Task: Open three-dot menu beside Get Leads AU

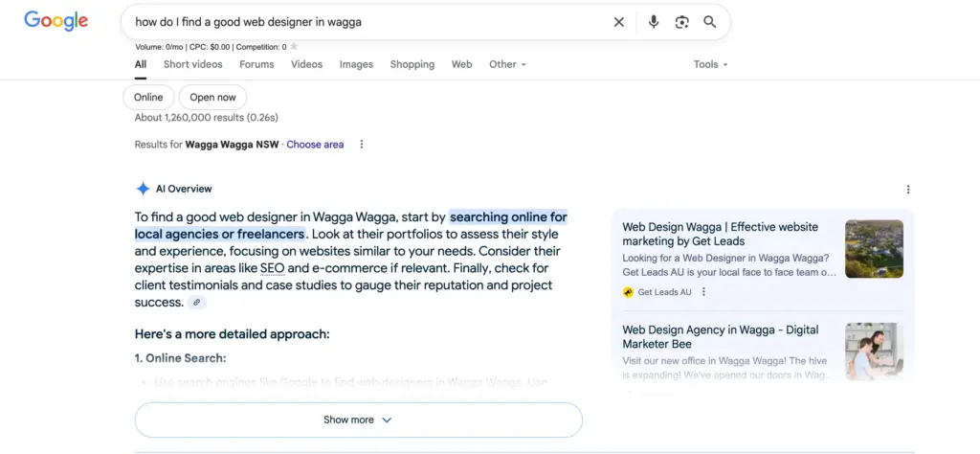Action: click(703, 292)
